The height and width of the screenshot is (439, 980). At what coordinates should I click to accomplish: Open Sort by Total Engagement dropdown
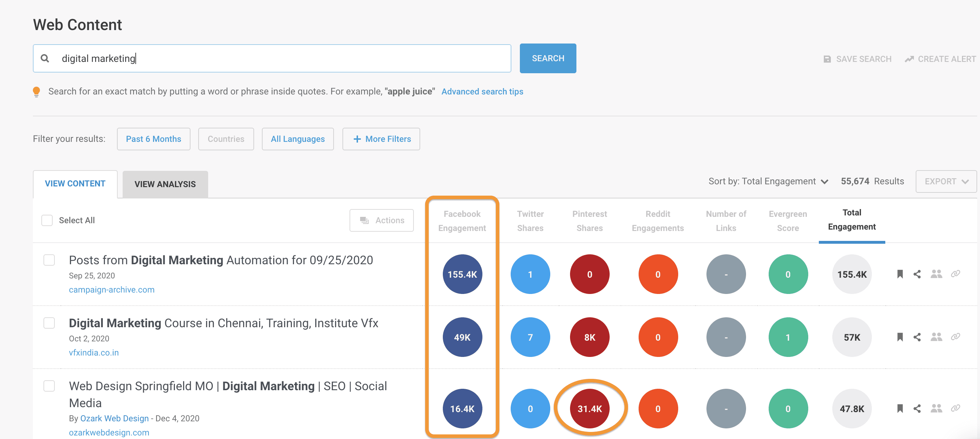click(x=768, y=181)
